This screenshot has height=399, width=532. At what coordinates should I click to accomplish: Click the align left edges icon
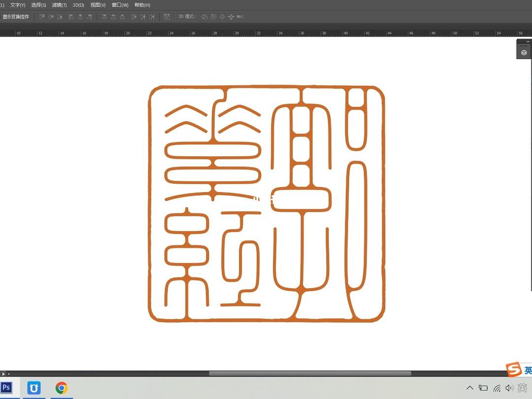click(71, 17)
